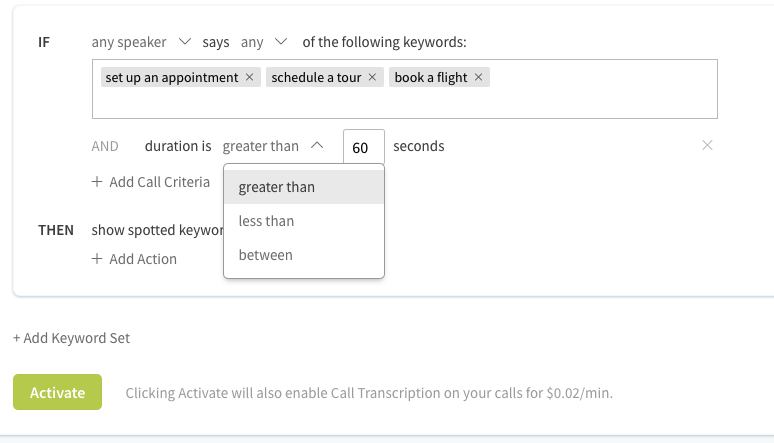The image size is (774, 443).
Task: Click the 'set up an appointment' tag text
Action: click(x=172, y=78)
